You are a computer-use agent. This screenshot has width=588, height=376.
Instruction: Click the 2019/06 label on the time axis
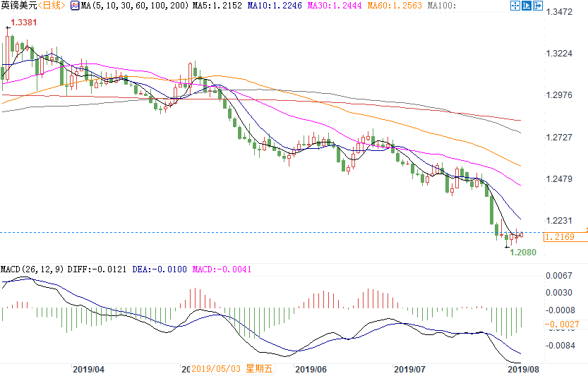(311, 369)
